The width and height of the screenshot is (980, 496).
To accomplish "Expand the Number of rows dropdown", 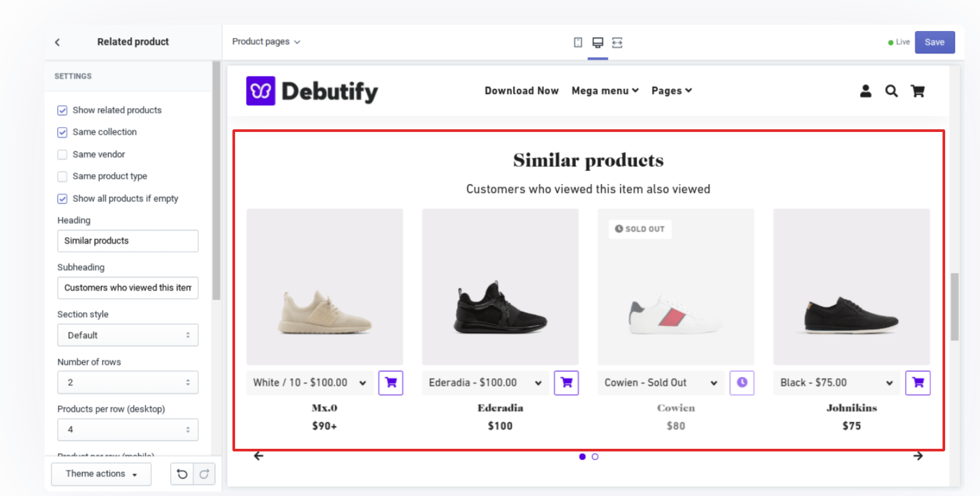I will (x=126, y=382).
